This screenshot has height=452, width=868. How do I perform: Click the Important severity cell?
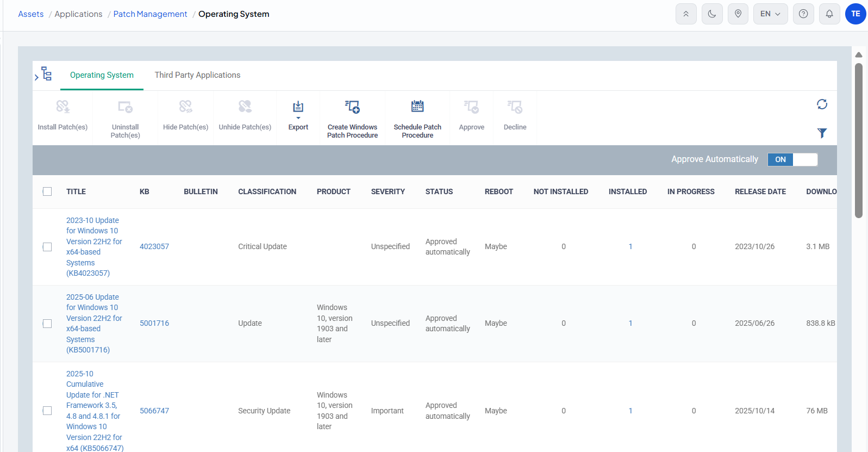388,411
